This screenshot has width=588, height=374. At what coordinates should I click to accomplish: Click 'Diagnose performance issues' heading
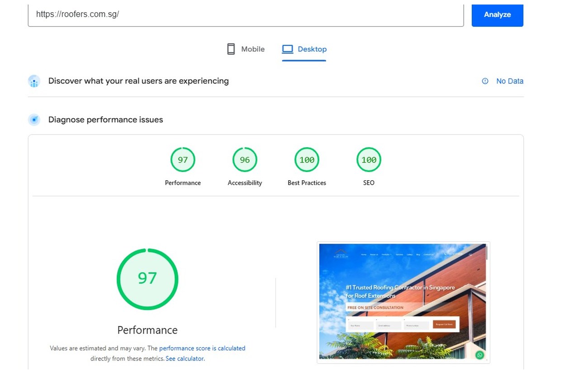[x=105, y=120]
